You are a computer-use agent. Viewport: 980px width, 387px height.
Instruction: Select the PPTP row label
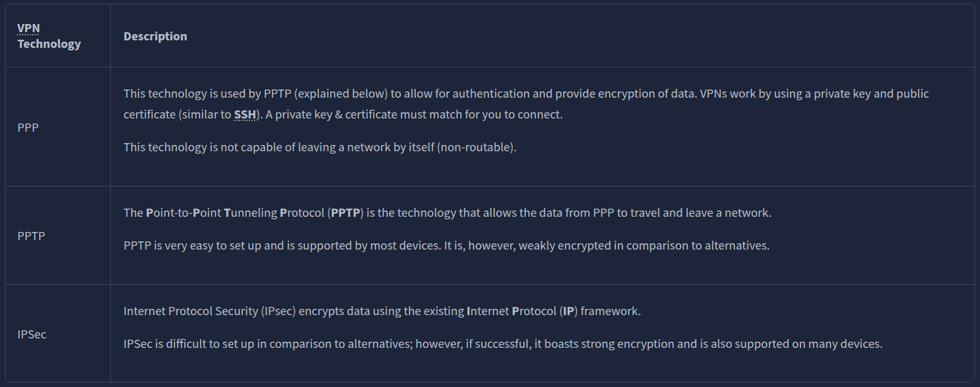pyautogui.click(x=31, y=236)
